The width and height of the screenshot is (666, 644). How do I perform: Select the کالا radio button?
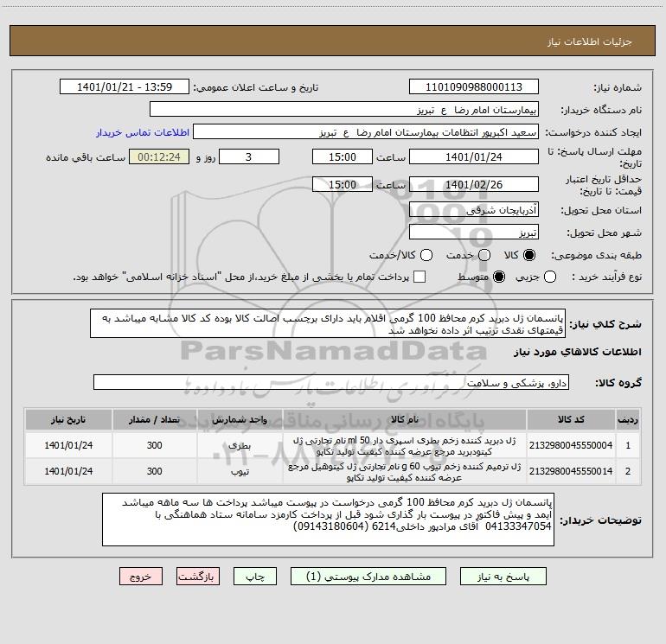tap(529, 255)
